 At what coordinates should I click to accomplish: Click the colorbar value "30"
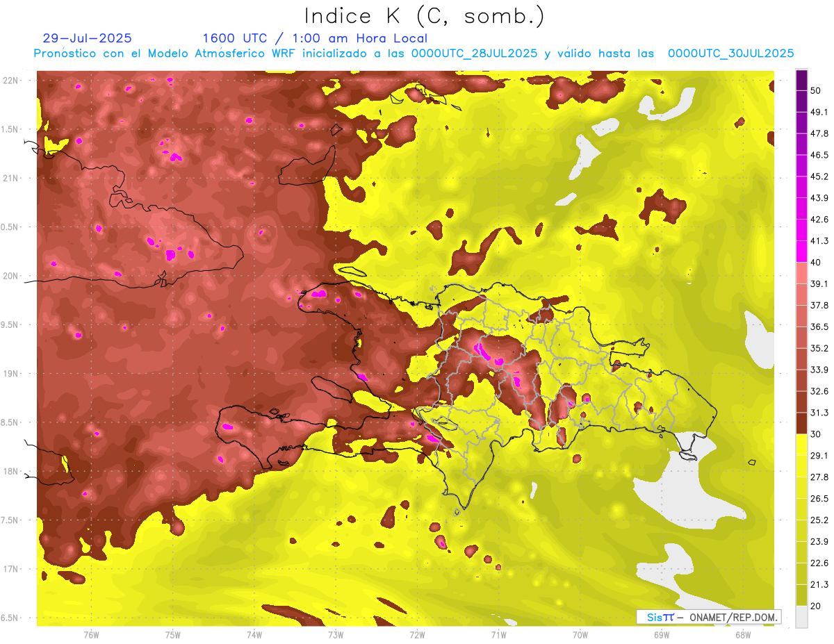[x=816, y=434]
